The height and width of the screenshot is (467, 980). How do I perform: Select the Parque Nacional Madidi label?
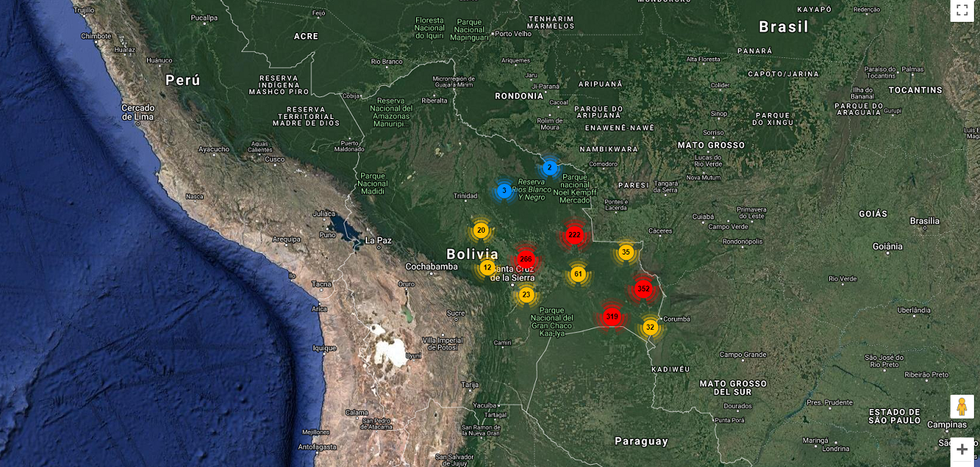click(x=373, y=184)
